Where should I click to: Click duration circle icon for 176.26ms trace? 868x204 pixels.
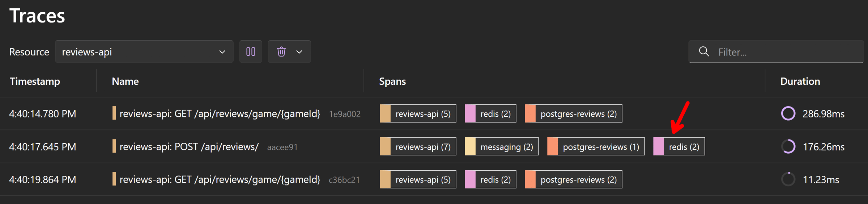(788, 146)
